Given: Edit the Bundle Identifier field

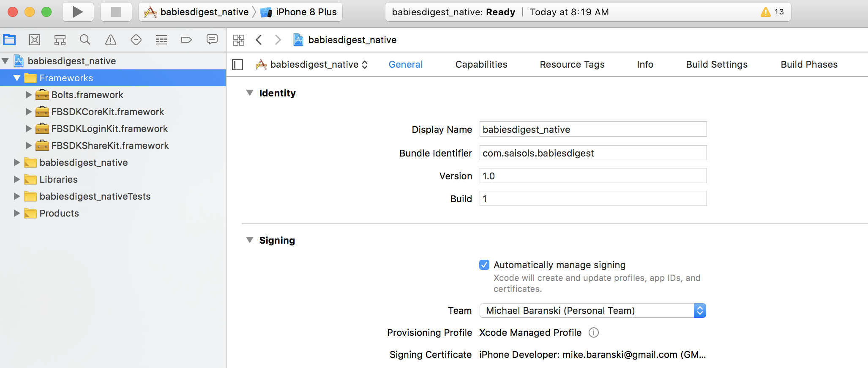Looking at the screenshot, I should coord(593,153).
